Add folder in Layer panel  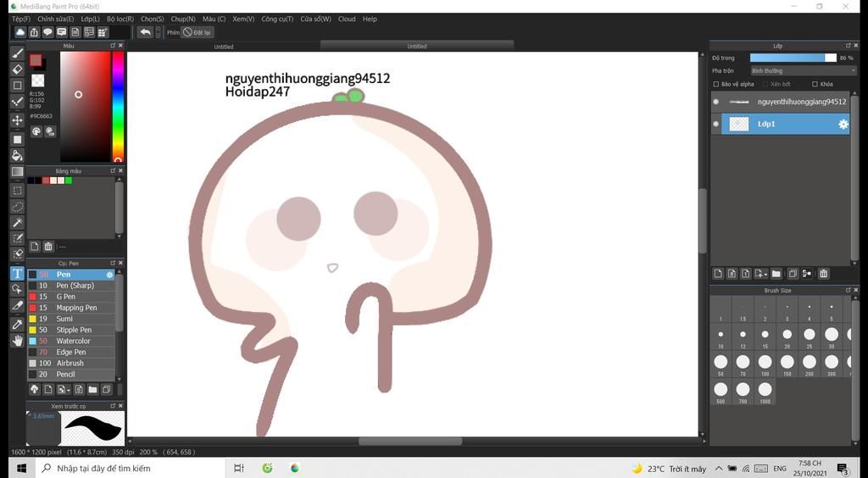tap(776, 273)
